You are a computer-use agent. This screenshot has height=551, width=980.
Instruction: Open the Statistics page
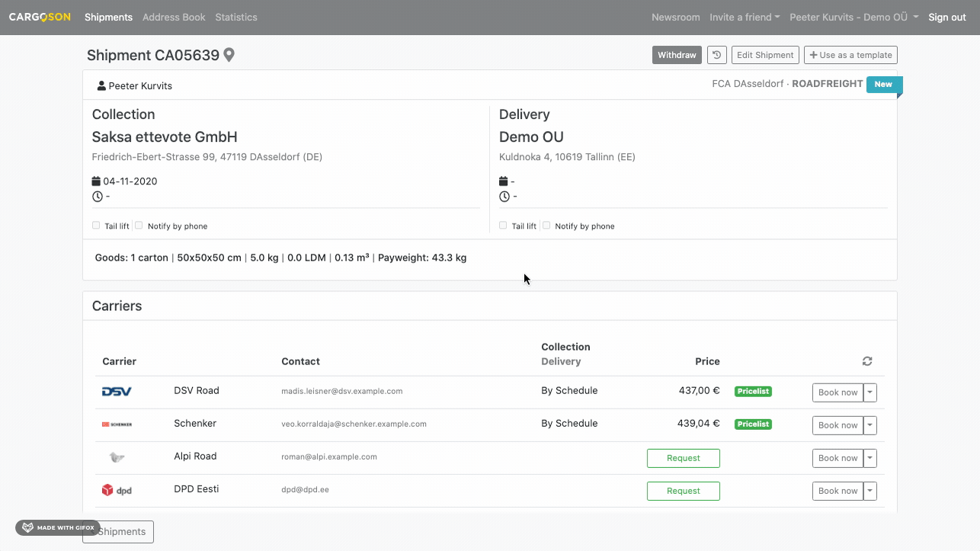pyautogui.click(x=236, y=17)
